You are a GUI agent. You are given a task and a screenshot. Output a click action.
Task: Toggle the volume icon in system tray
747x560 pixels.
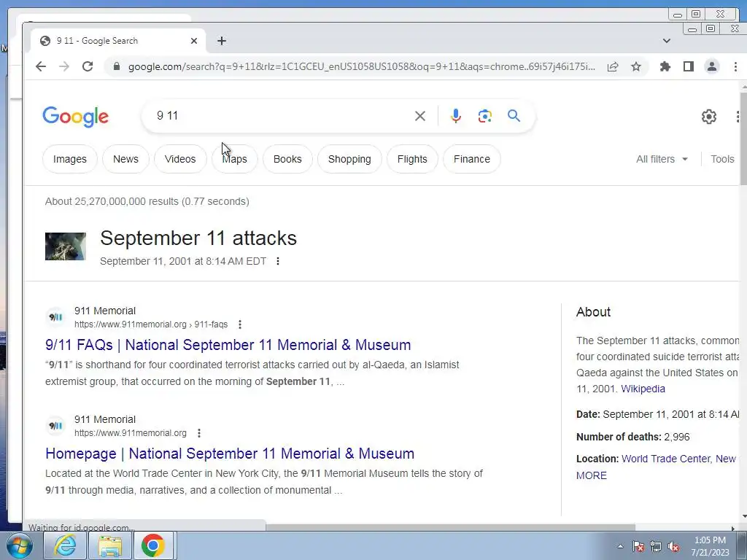point(673,547)
